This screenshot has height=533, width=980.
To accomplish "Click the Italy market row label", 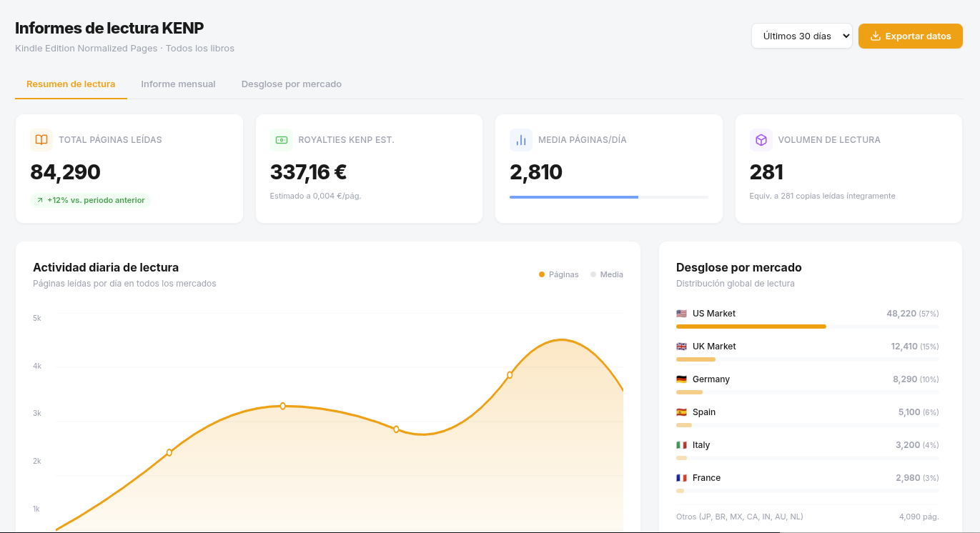I will coord(701,445).
